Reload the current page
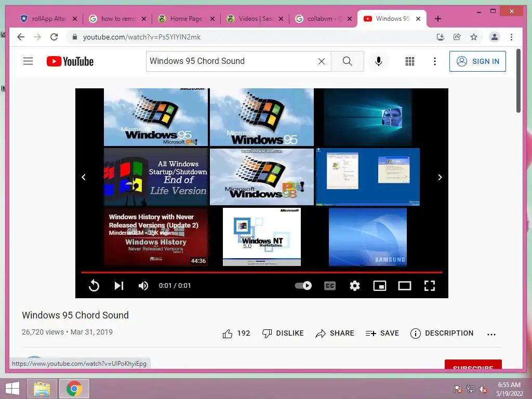This screenshot has width=532, height=399. tap(54, 37)
